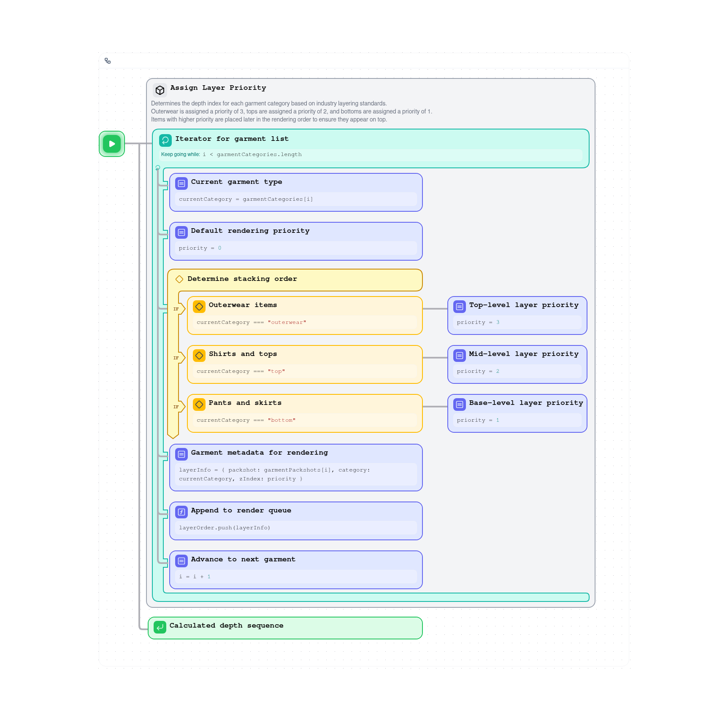Toggle the IF branch for Pants and skirts
Screen dimensions: 728x728
pos(176,407)
